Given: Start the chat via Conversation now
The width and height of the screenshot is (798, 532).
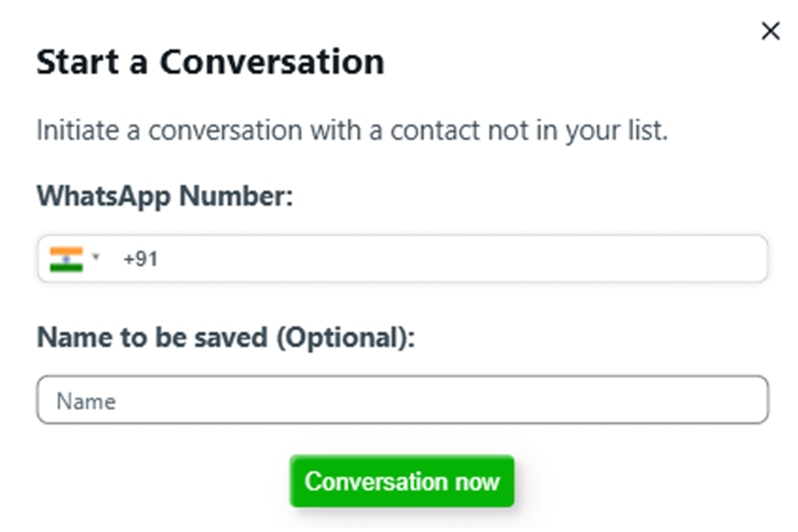Looking at the screenshot, I should click(x=402, y=481).
